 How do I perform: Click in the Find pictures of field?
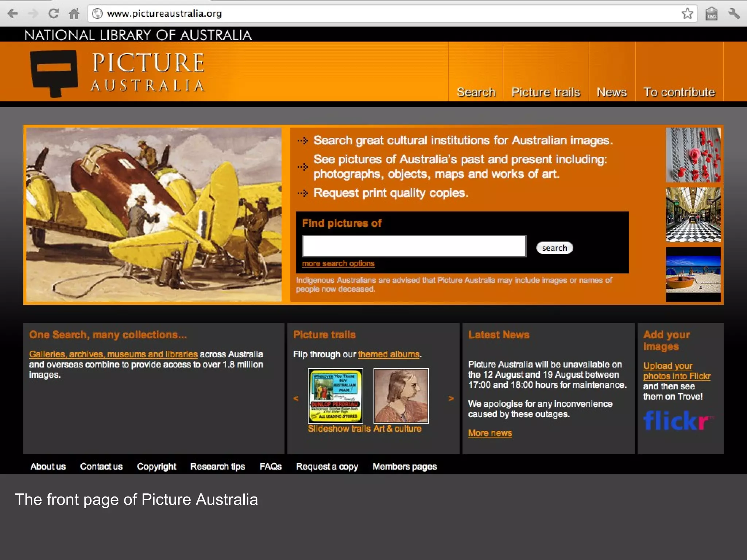tap(414, 246)
